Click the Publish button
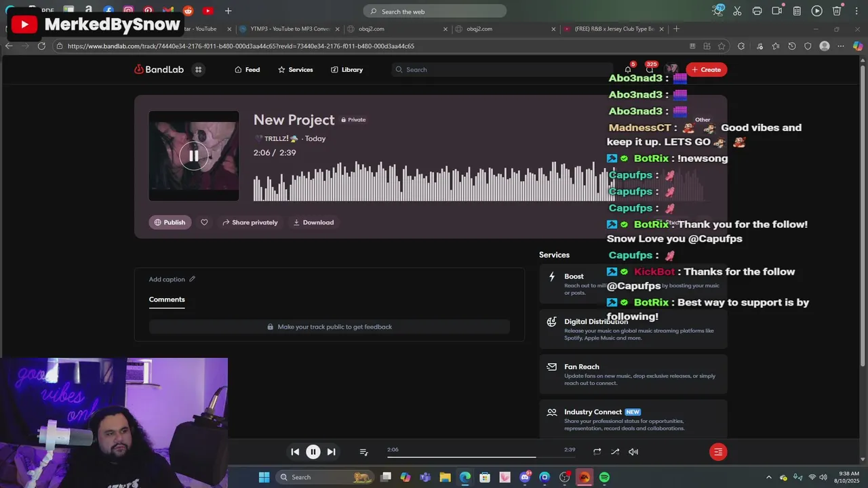 point(170,222)
